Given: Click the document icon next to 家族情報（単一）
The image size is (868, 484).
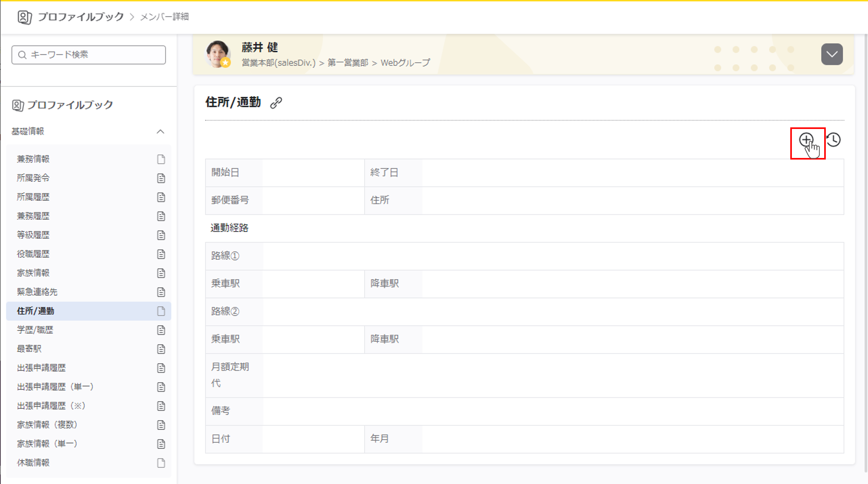Looking at the screenshot, I should pyautogui.click(x=161, y=444).
